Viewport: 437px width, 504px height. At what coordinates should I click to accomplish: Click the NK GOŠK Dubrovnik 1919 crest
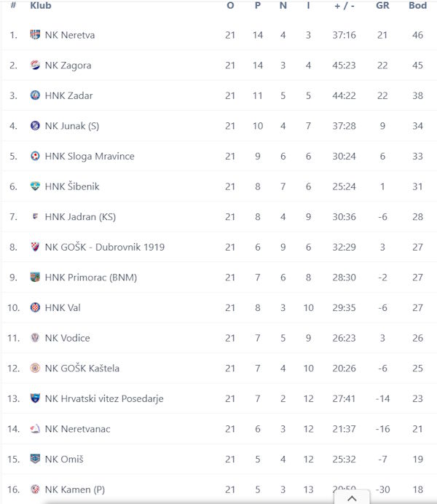[35, 247]
